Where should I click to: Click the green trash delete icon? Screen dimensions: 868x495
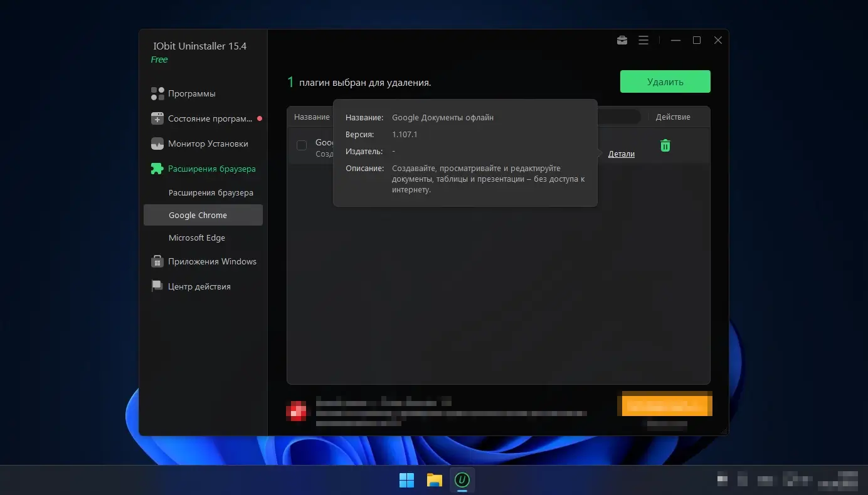pyautogui.click(x=665, y=145)
